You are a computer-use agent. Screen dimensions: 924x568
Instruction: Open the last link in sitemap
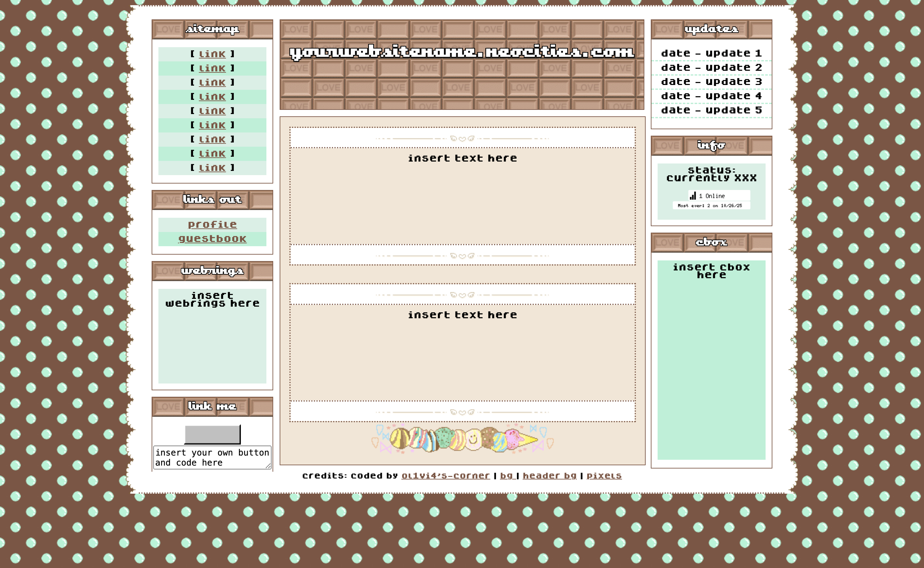click(212, 168)
